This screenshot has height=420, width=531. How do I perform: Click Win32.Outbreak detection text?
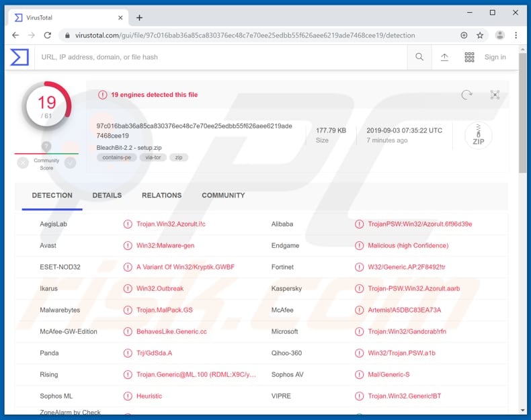(x=160, y=289)
